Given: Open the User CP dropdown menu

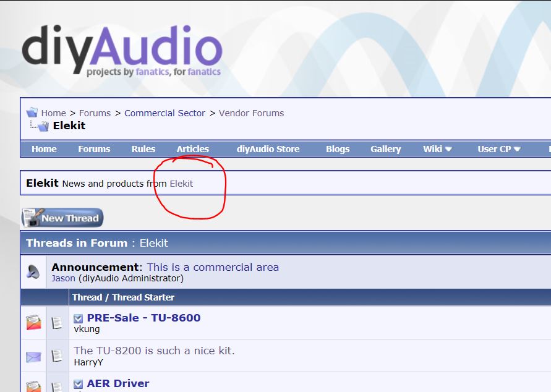Looking at the screenshot, I should (x=498, y=149).
